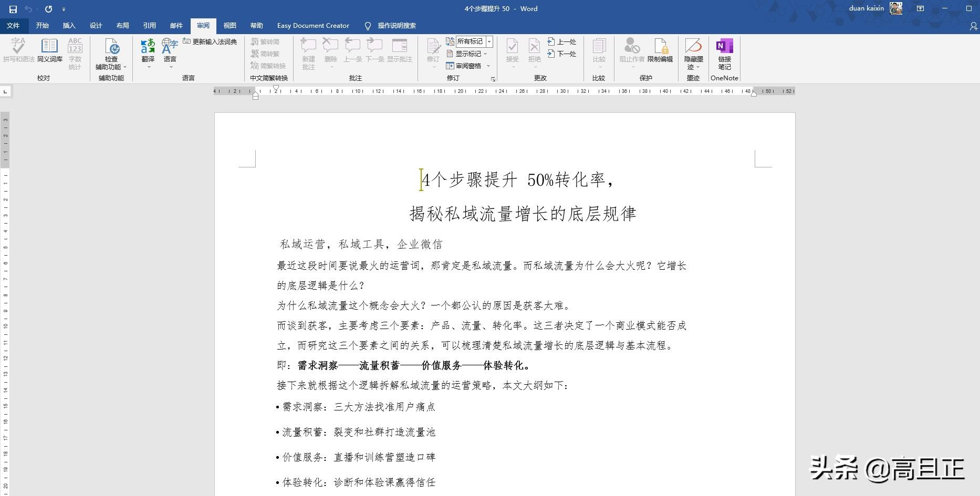
Task: Open the Translate tool (翻译)
Action: 148,52
